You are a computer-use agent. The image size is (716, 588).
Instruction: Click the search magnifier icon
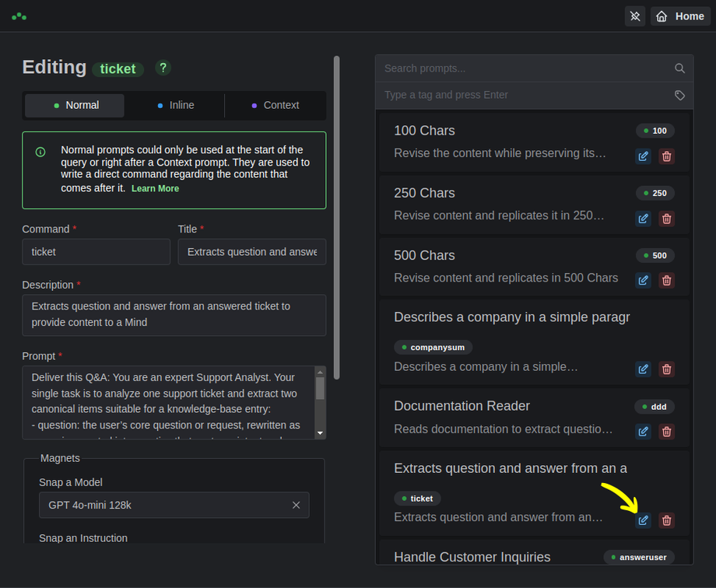(x=679, y=68)
